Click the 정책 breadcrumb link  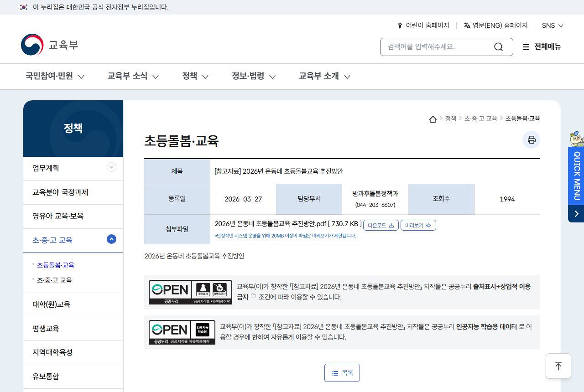(x=451, y=119)
